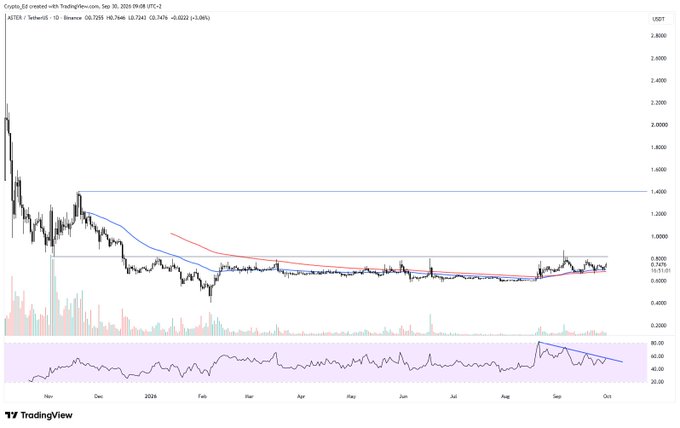Viewport: 680px width, 428px height.
Task: Click the 0.8000 price axis label
Action: 658,258
